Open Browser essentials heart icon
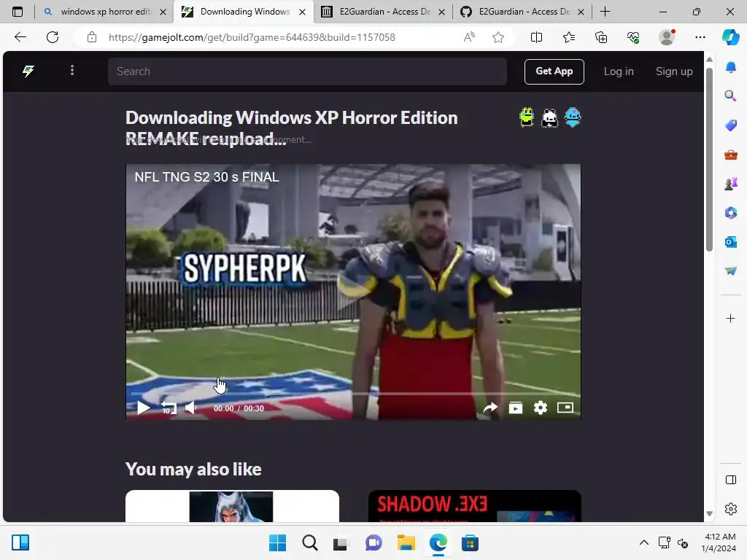747x560 pixels. coord(633,37)
